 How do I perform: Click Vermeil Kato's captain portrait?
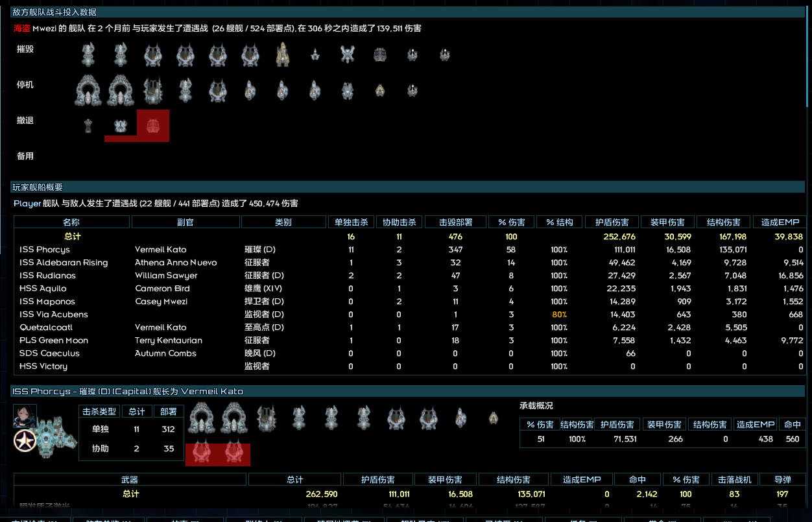coord(25,416)
